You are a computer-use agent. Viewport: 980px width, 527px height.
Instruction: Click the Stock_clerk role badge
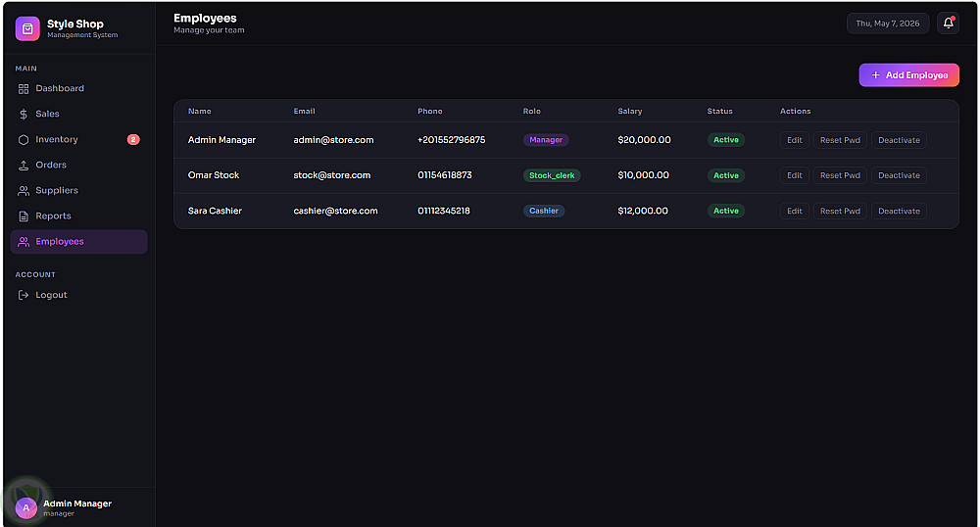click(552, 175)
